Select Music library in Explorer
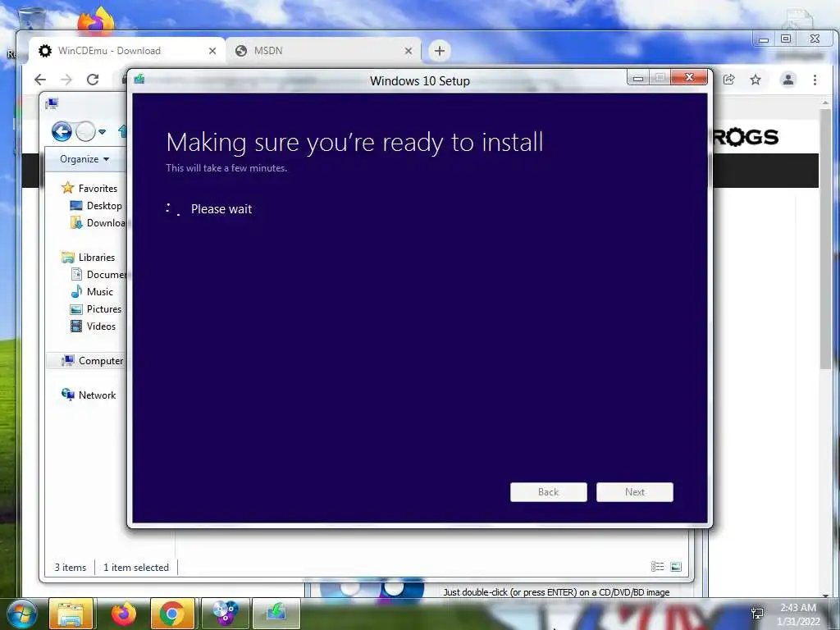Viewport: 840px width, 630px height. 92,291
